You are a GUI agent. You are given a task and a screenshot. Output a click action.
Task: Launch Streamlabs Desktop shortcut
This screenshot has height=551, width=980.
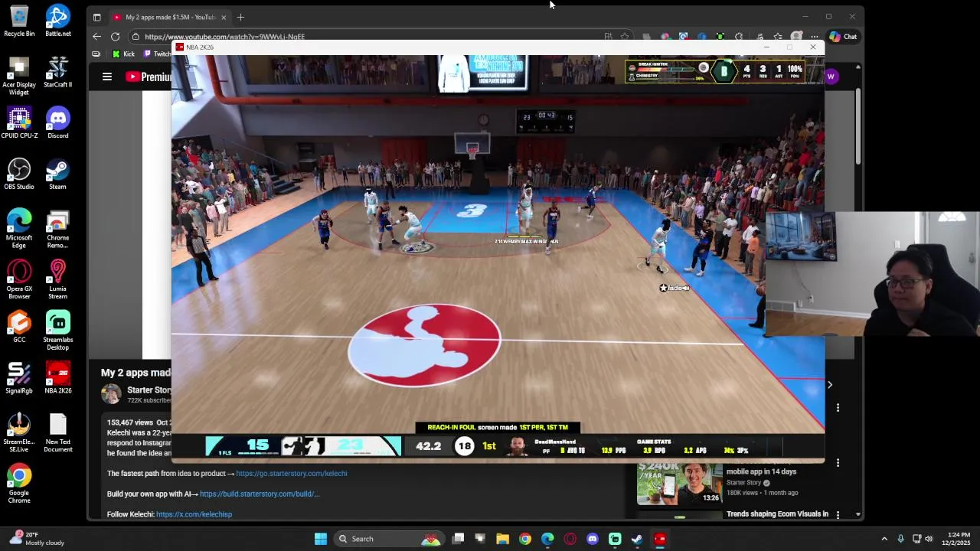[x=57, y=331]
